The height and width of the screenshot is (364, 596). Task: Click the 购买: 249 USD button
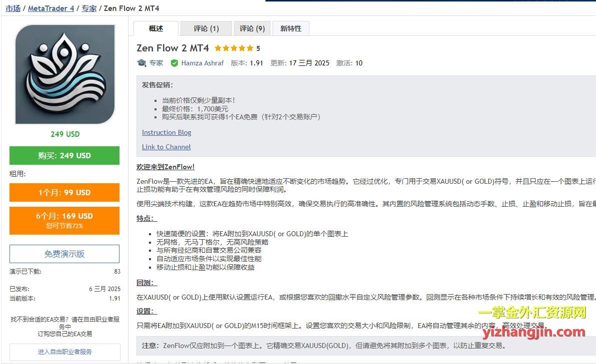[x=64, y=156]
